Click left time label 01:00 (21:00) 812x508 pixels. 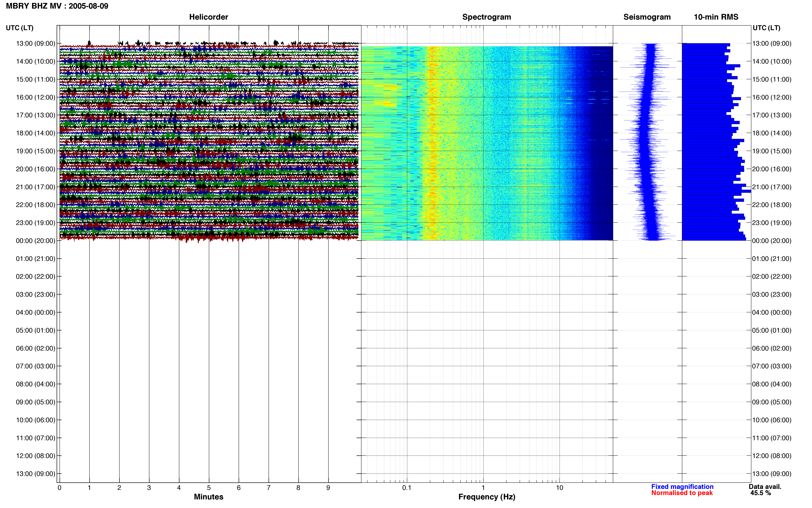click(36, 259)
